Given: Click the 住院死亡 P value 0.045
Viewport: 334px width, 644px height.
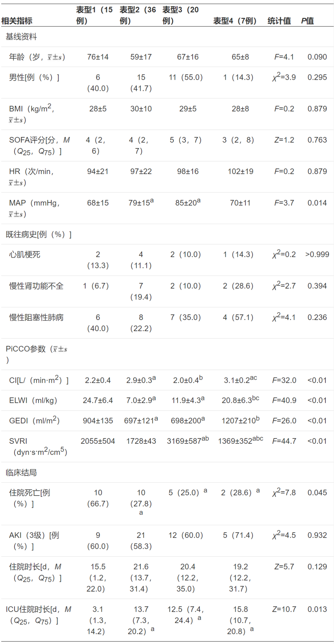Looking at the screenshot, I should [x=317, y=493].
